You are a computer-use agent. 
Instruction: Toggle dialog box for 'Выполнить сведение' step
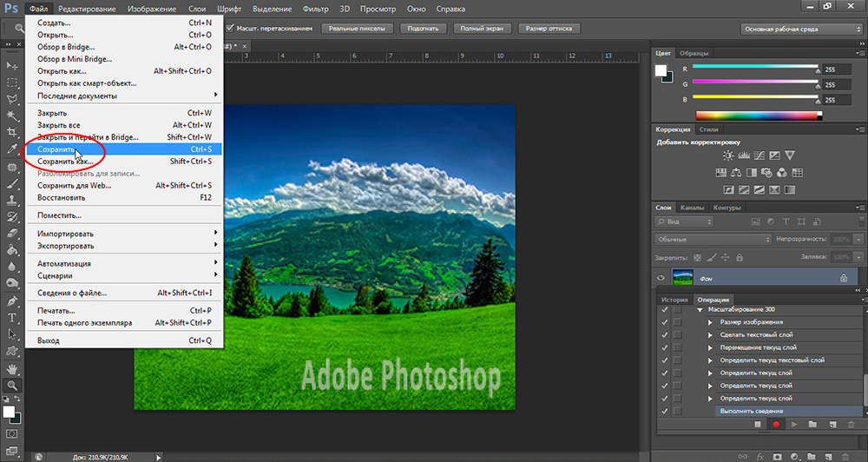[x=677, y=411]
